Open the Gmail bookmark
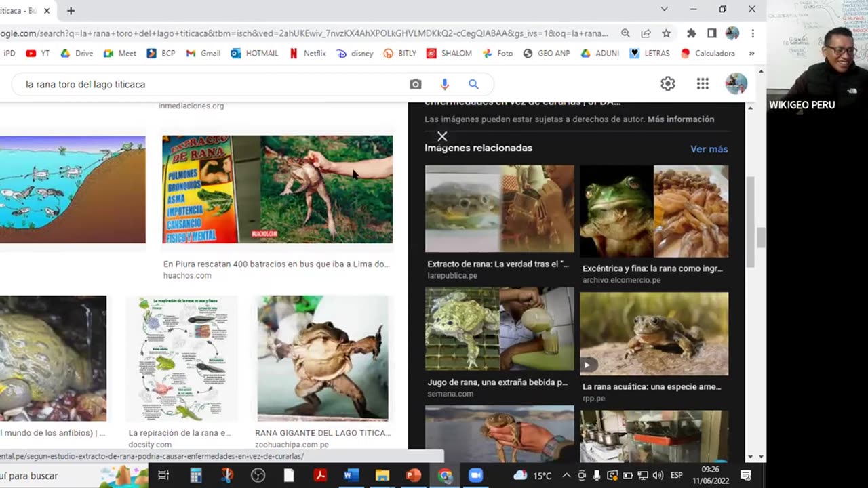The image size is (868, 488). [x=203, y=53]
